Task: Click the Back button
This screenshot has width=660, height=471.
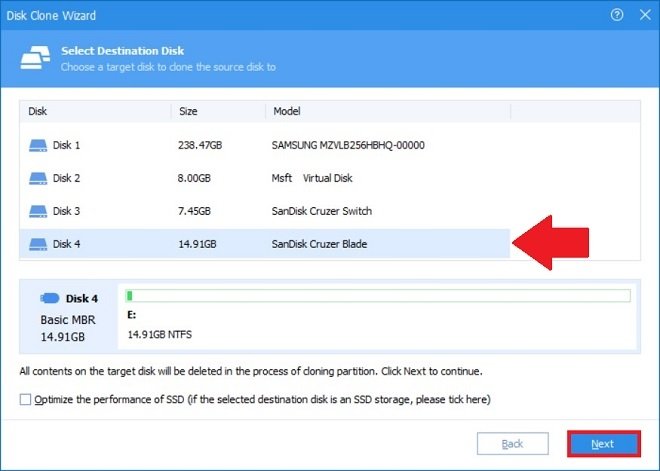Action: point(513,444)
